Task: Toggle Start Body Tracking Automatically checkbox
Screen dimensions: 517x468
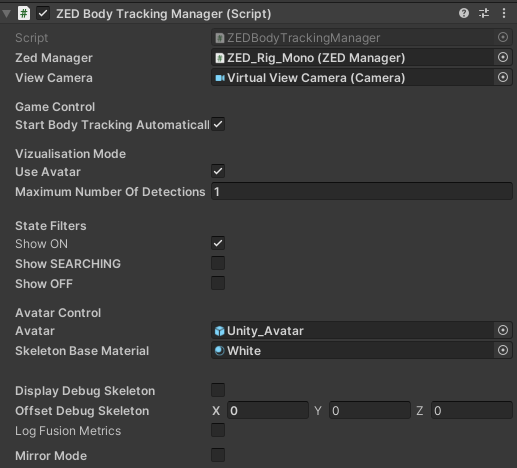Action: (x=218, y=124)
